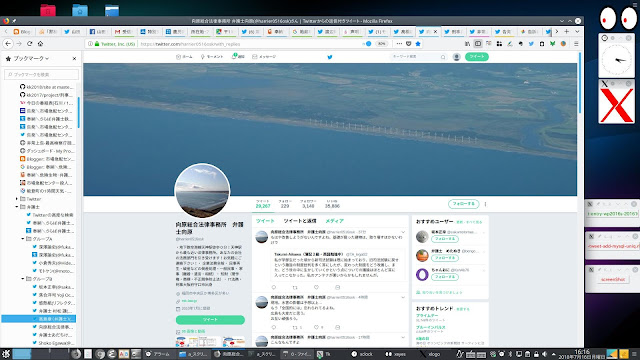Click the green Tweet-to button under the profile bio
Viewport: 640px width, 360px height.
pyautogui.click(x=210, y=320)
